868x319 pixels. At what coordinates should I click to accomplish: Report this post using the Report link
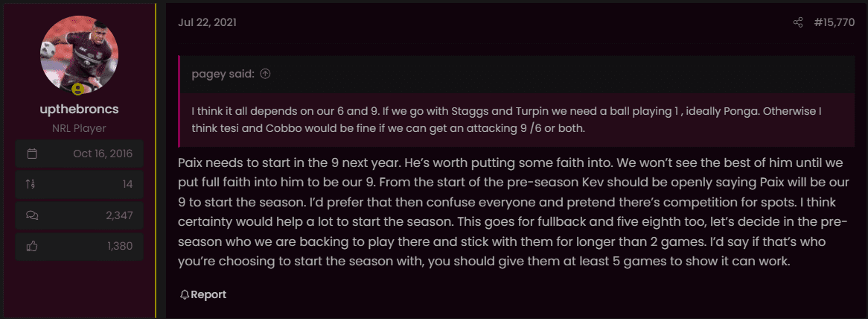coord(203,294)
